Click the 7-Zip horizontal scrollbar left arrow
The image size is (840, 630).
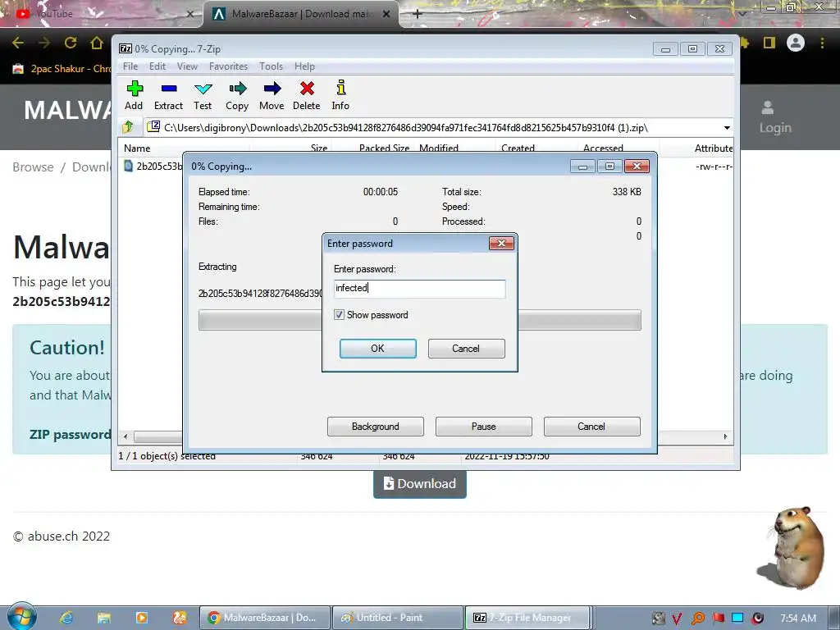[x=126, y=436]
